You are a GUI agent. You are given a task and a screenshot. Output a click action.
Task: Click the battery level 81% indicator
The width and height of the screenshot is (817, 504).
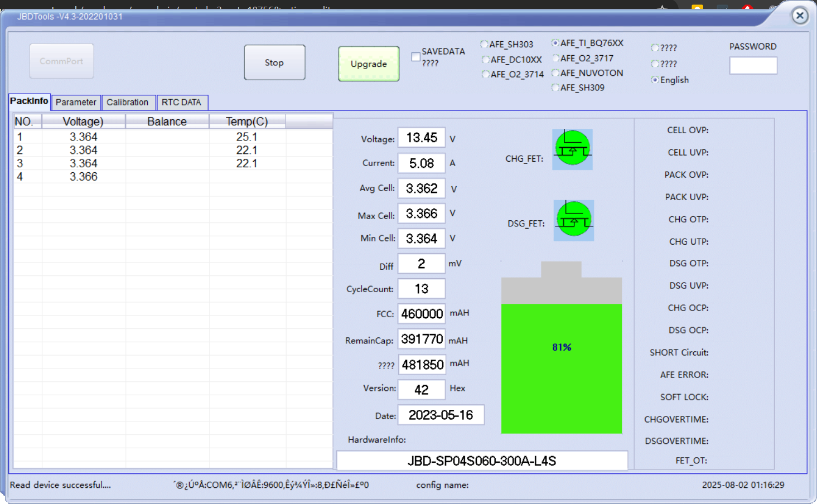point(562,347)
